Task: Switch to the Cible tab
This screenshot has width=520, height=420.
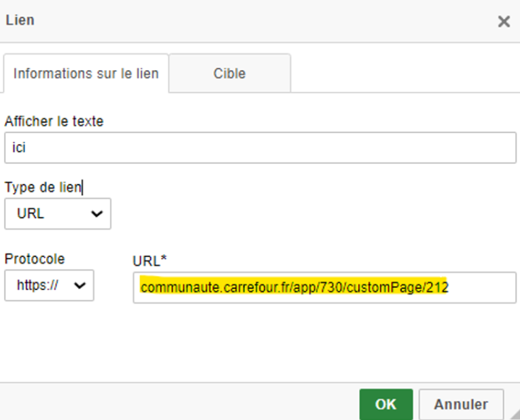Action: [229, 73]
